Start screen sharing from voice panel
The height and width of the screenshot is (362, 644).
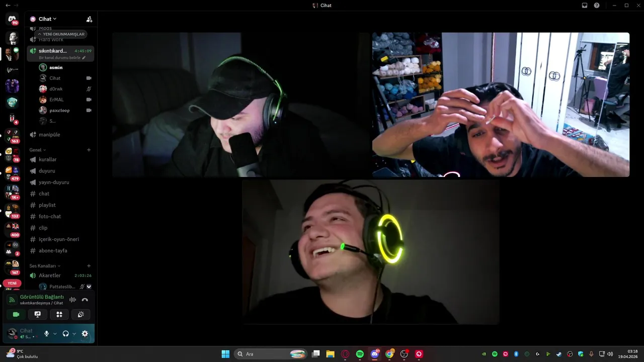(38, 314)
